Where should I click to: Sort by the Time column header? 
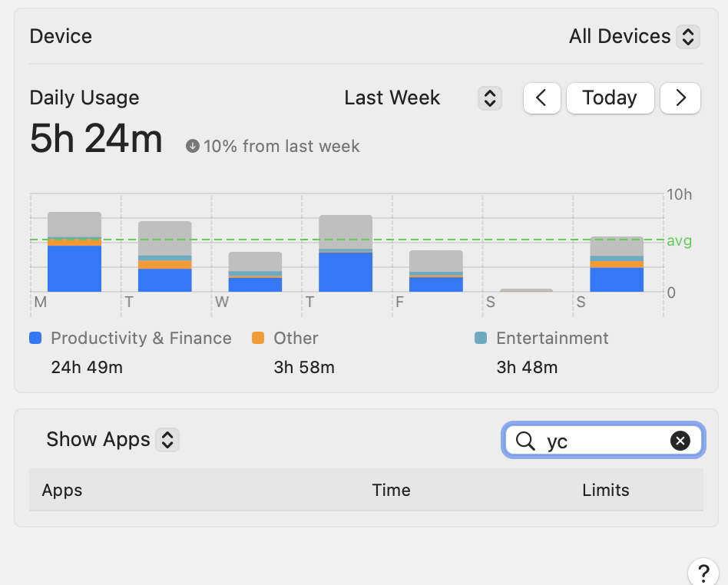[391, 490]
